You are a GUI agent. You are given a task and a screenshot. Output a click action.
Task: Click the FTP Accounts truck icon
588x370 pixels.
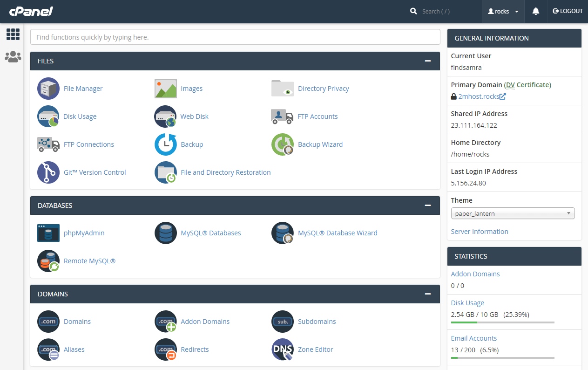(x=283, y=116)
